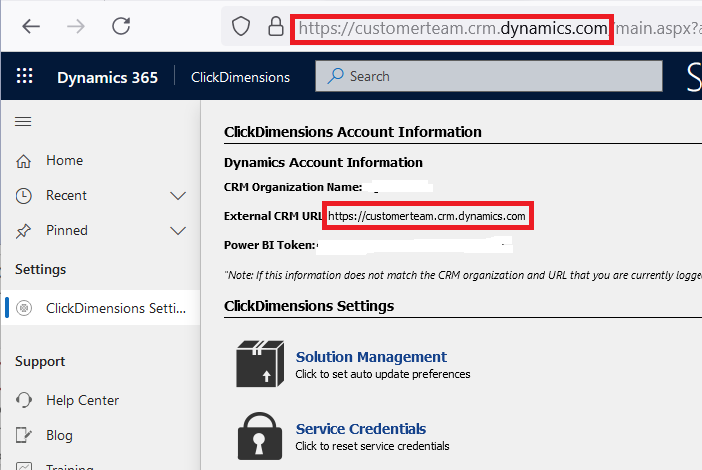Click the CRM Organization Name label

[293, 187]
